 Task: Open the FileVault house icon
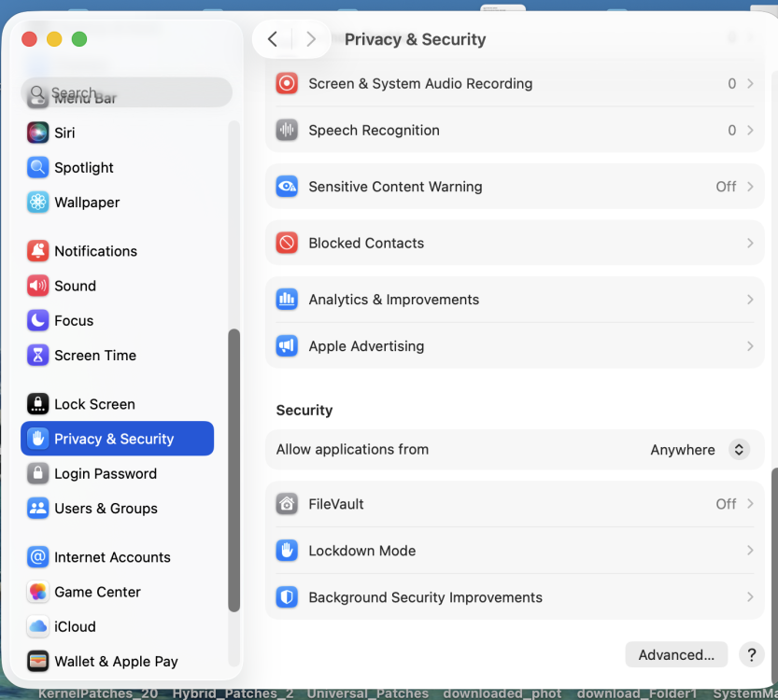tap(287, 504)
